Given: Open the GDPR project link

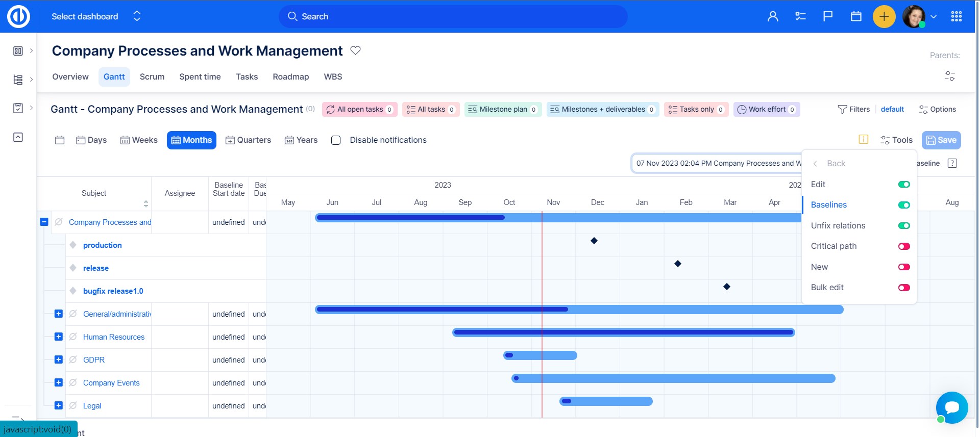Looking at the screenshot, I should click(94, 360).
